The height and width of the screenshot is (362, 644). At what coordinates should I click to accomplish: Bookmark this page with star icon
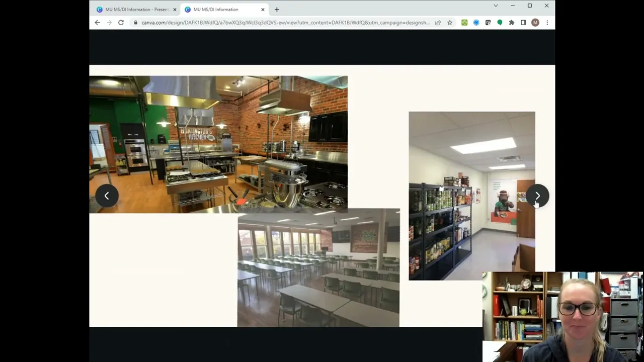tap(450, 23)
